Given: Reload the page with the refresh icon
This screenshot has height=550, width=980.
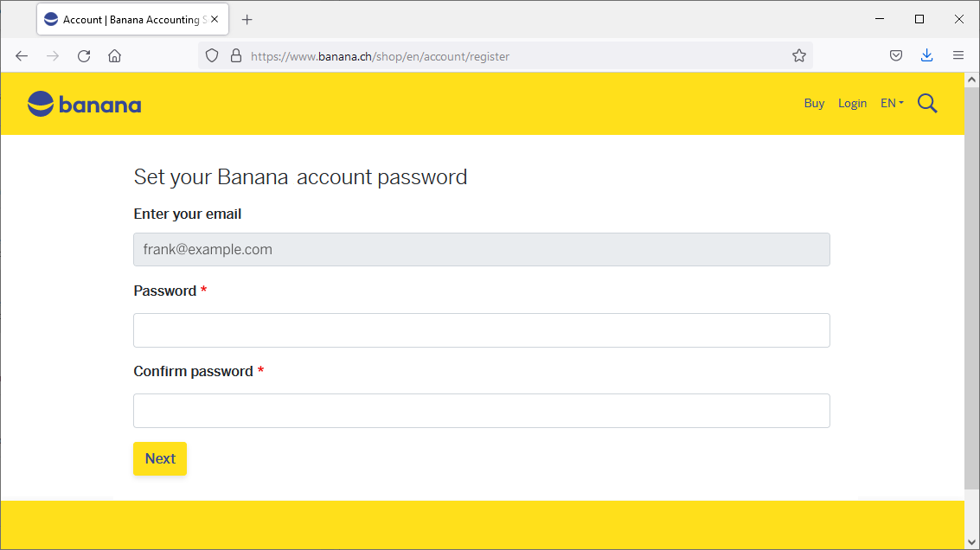Looking at the screenshot, I should click(x=84, y=56).
